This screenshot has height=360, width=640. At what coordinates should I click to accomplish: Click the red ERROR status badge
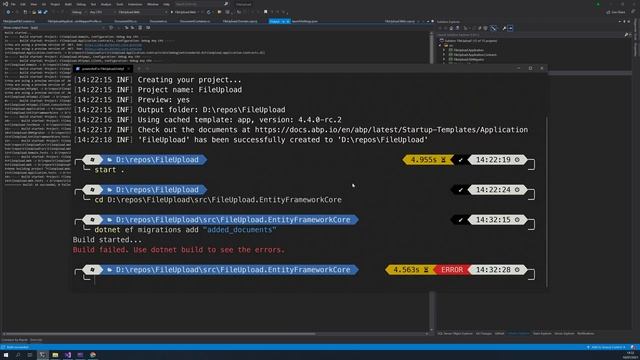[452, 270]
